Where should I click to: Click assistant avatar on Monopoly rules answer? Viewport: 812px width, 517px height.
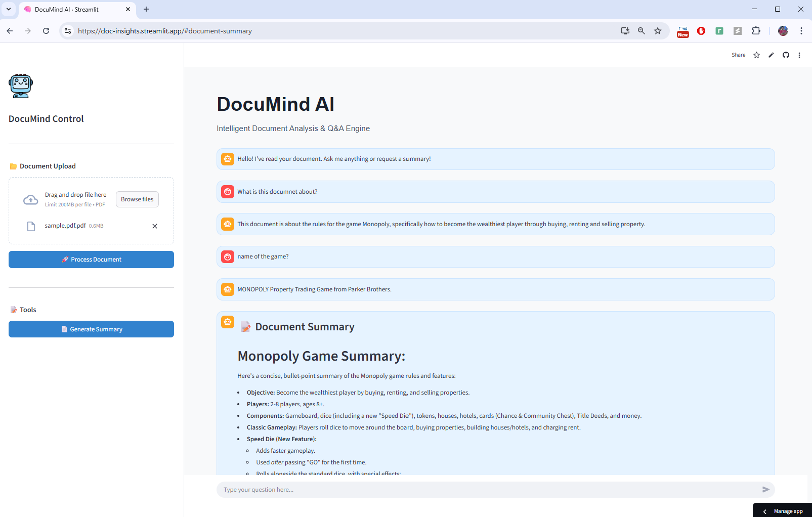coord(228,224)
